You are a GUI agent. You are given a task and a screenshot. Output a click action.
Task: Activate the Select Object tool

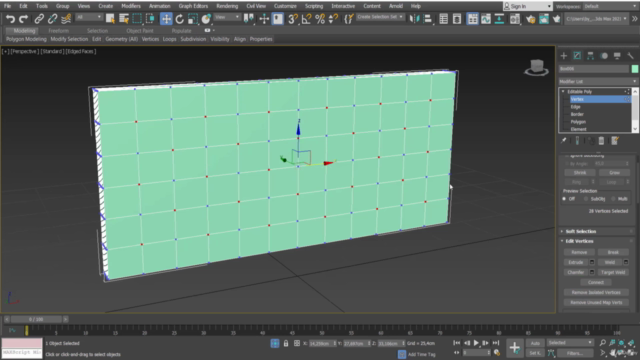coord(110,19)
